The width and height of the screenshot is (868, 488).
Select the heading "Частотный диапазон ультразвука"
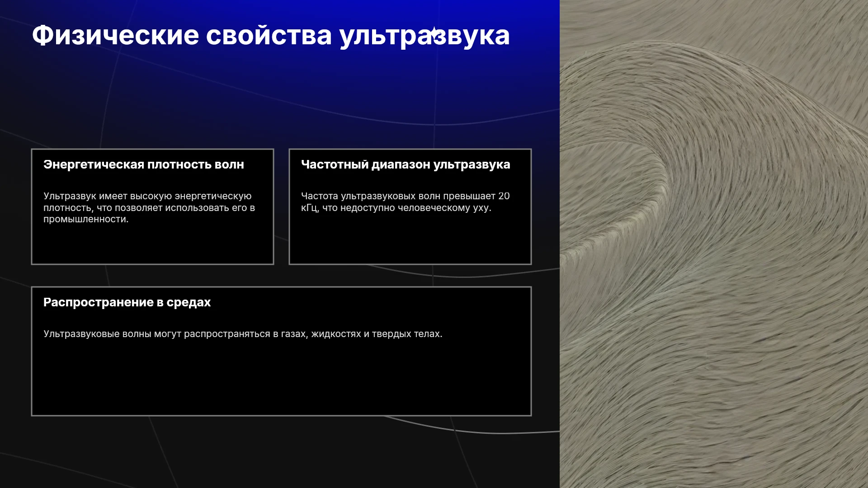click(406, 164)
